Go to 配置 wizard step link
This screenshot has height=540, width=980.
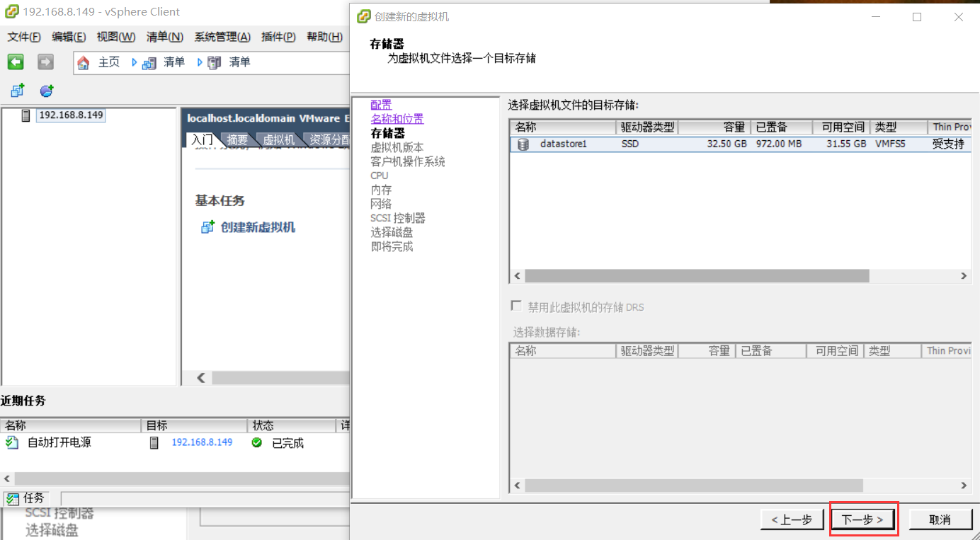[381, 105]
